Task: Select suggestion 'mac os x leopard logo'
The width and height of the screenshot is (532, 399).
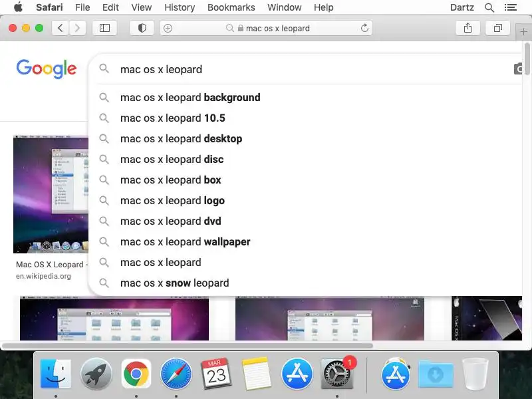Action: 305,201
